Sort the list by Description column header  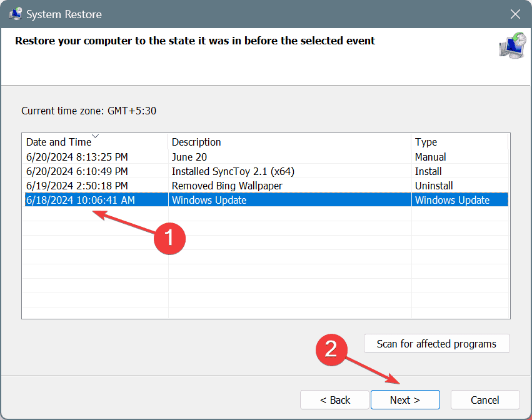pos(196,142)
